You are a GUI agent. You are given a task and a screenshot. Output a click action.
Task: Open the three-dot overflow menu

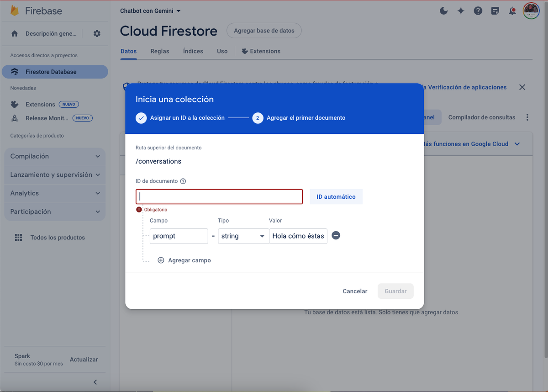(527, 117)
